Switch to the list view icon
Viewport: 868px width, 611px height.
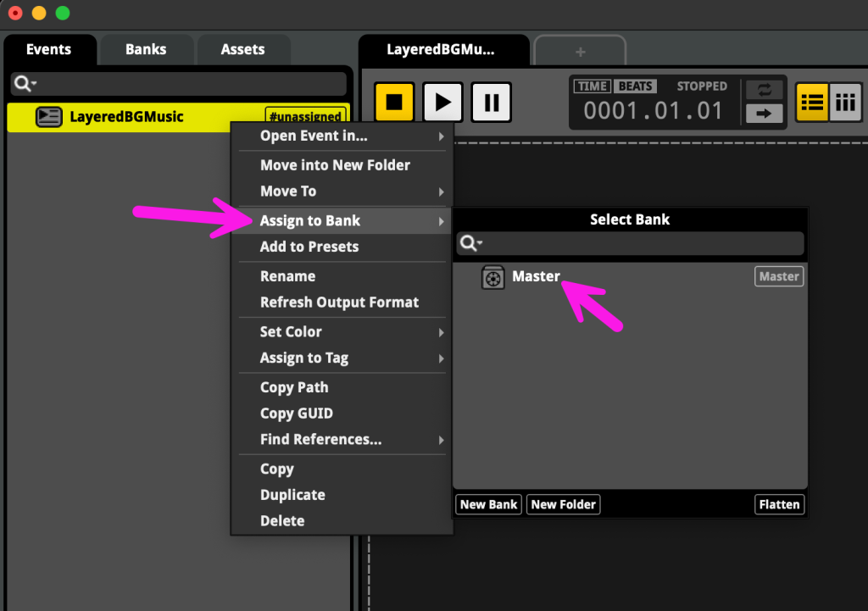pos(812,103)
